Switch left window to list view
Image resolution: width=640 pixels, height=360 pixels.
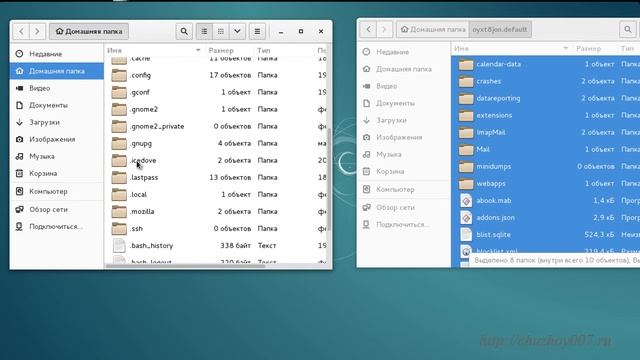(204, 31)
